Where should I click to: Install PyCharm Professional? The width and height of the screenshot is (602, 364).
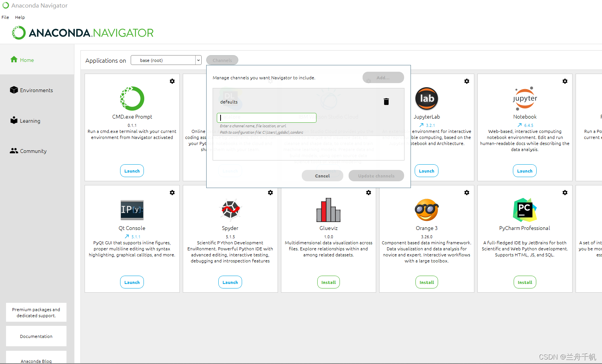525,282
